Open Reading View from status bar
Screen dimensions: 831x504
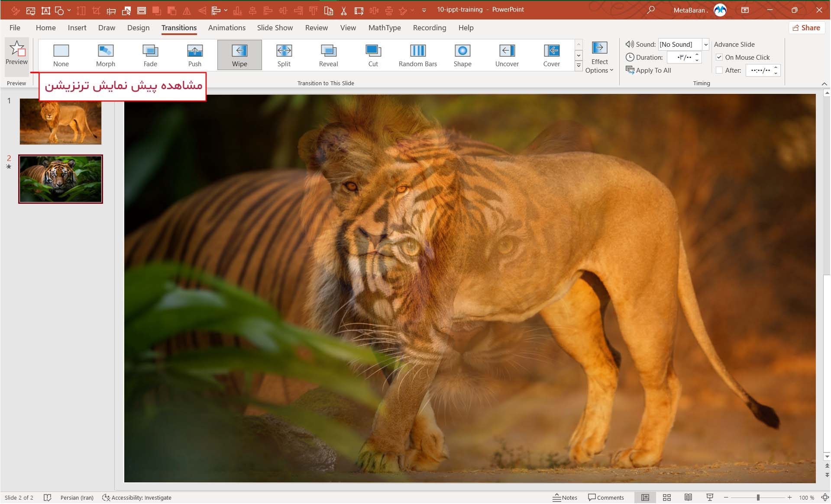coord(688,498)
